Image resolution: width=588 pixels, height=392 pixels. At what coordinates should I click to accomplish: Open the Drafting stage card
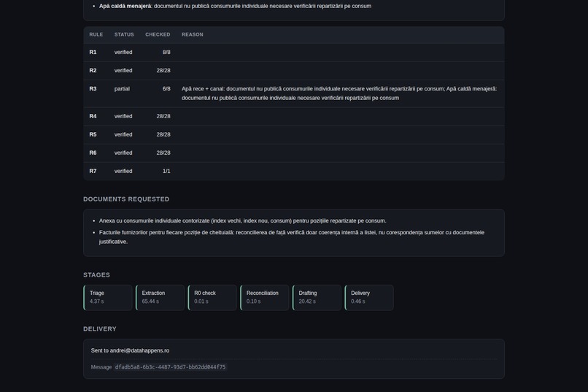pyautogui.click(x=317, y=298)
